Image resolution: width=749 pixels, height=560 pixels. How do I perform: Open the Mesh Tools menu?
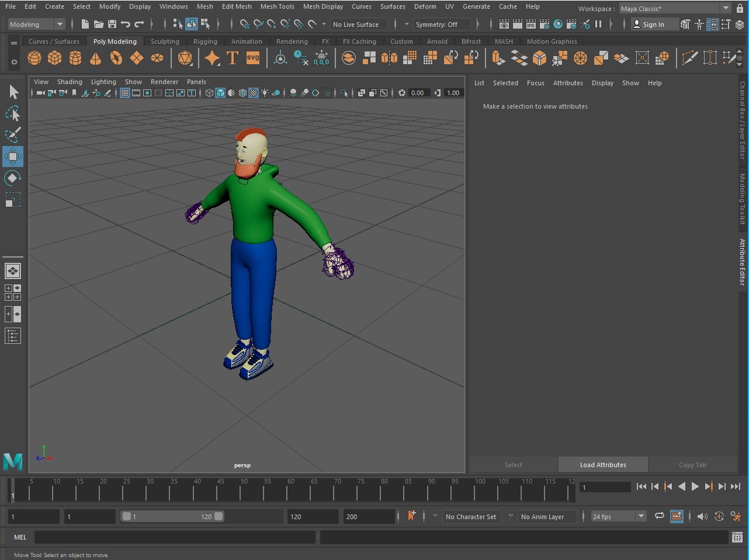point(277,6)
